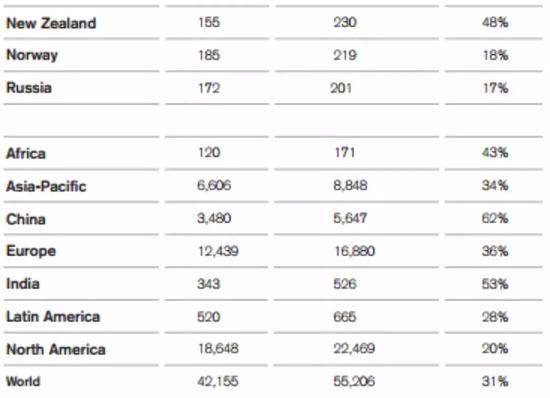Screen dimensions: 550x398
Task: Select the Latin America label
Action: coord(53,317)
